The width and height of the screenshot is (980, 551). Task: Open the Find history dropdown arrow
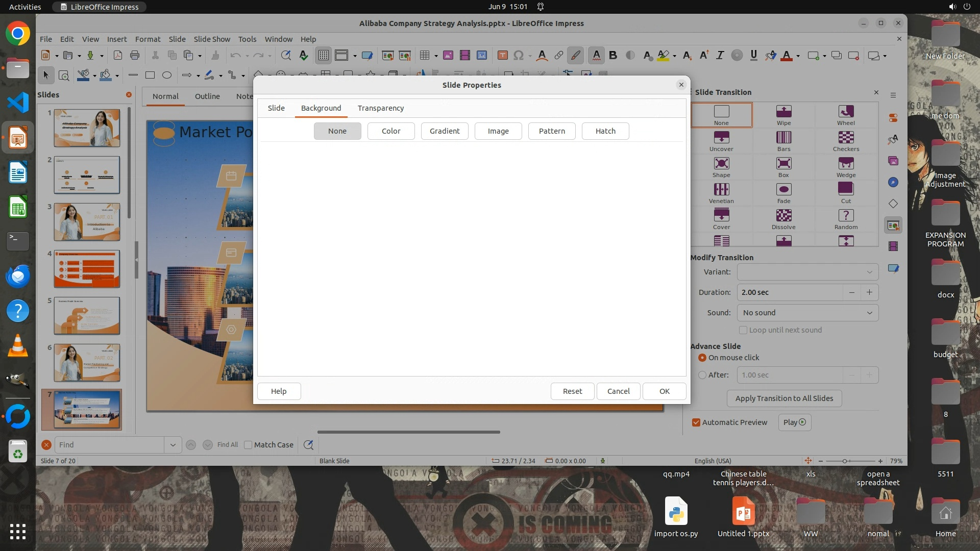click(x=173, y=445)
